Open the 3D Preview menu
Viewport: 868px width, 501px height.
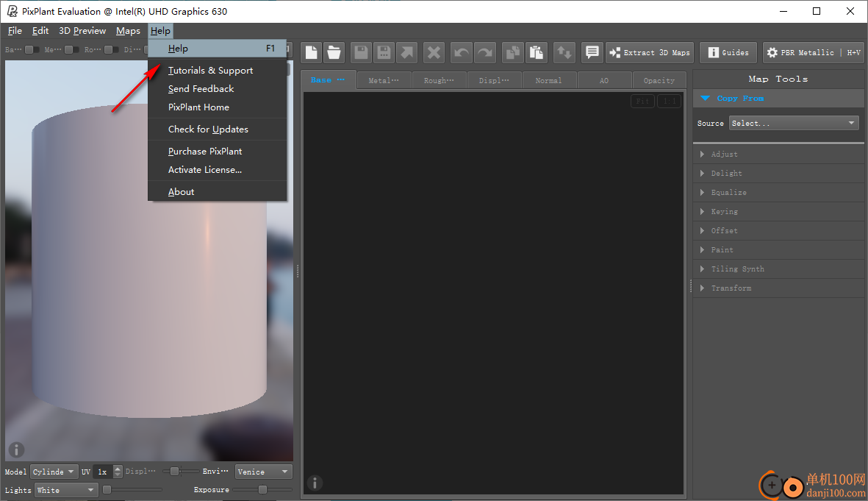[x=82, y=31]
